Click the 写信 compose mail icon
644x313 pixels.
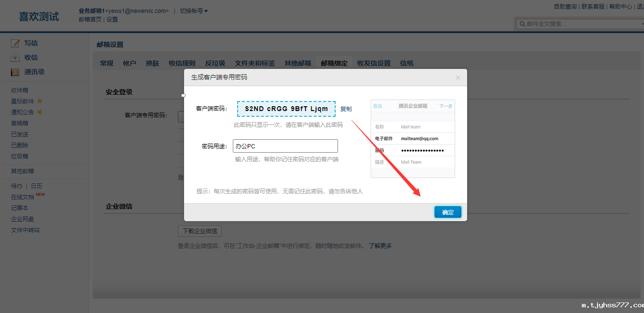point(15,43)
